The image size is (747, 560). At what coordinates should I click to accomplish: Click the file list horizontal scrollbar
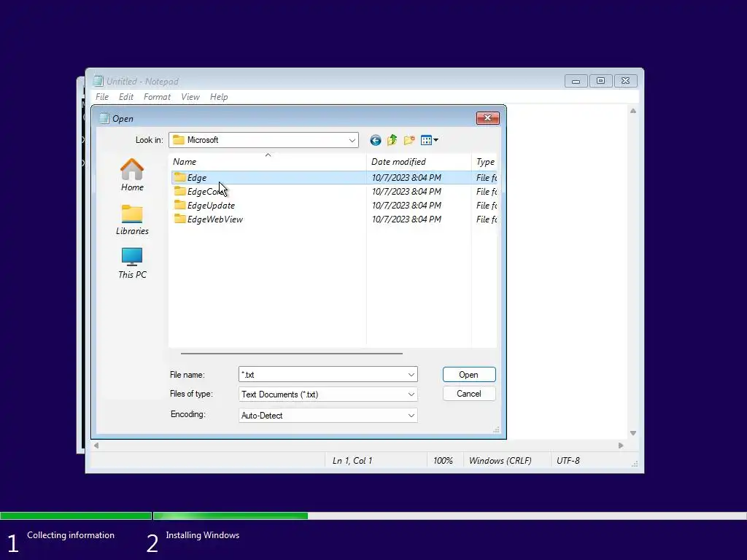(x=291, y=354)
